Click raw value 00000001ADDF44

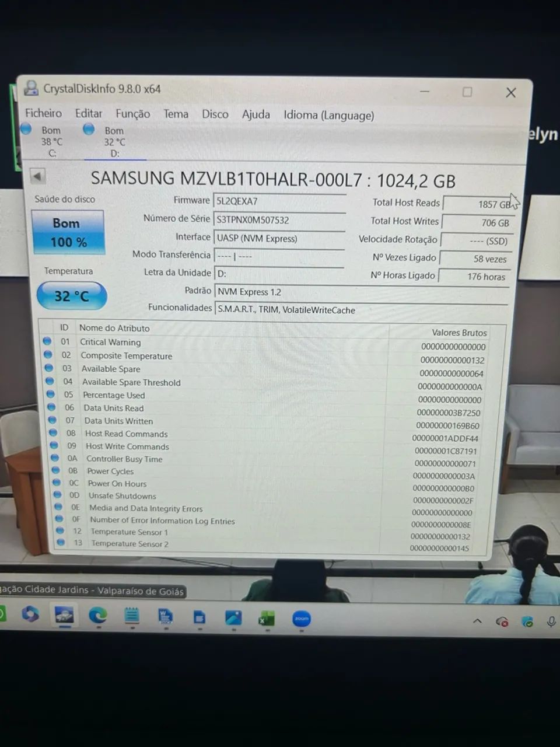pyautogui.click(x=445, y=438)
